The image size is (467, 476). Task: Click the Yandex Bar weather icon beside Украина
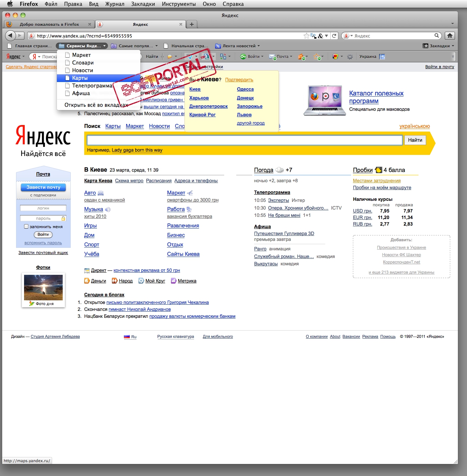point(382,56)
